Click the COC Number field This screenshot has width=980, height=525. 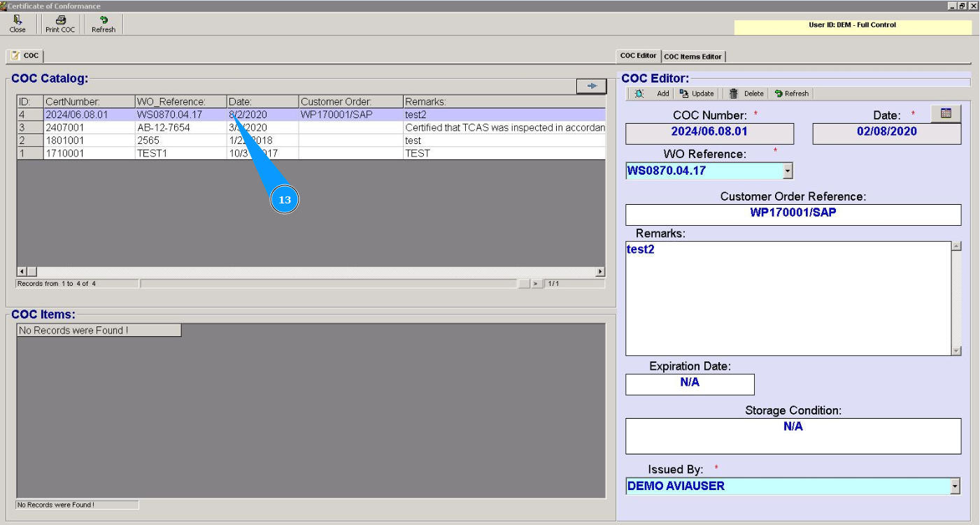click(x=709, y=134)
